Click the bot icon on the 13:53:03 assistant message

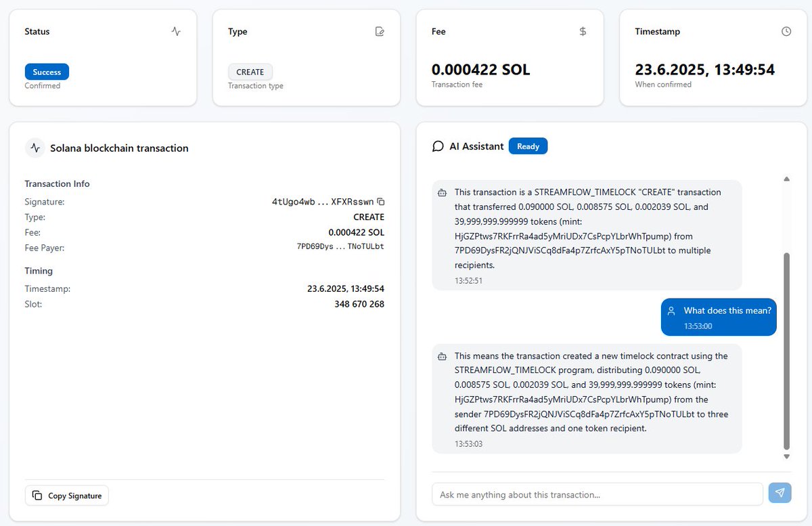pyautogui.click(x=442, y=356)
